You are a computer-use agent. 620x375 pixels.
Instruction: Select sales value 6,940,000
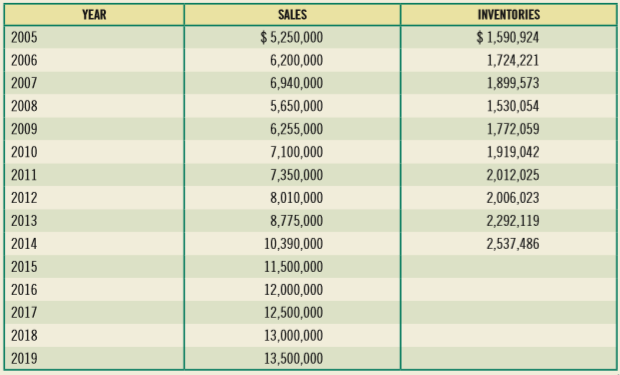tap(297, 83)
